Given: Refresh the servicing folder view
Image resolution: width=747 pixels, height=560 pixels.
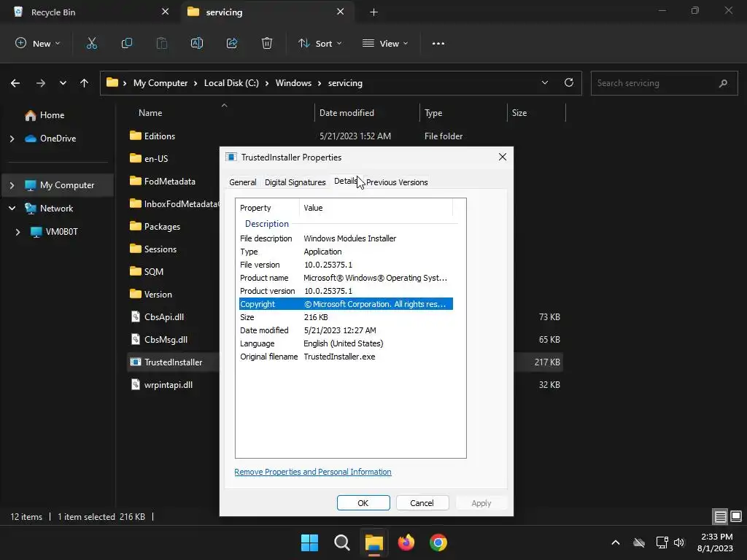Looking at the screenshot, I should pos(569,83).
